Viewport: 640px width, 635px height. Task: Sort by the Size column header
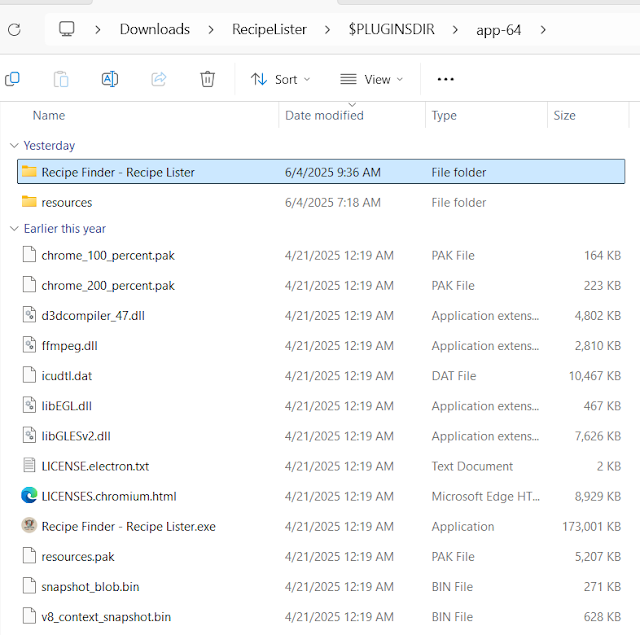564,115
